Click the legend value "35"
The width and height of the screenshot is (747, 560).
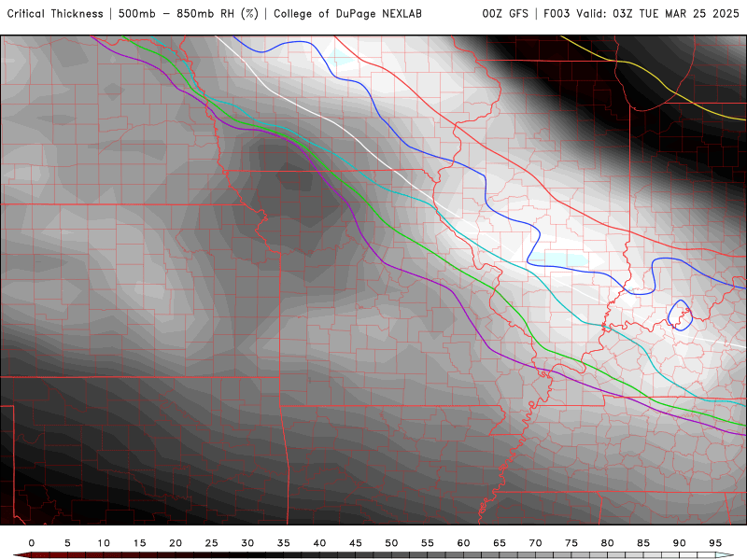click(284, 543)
